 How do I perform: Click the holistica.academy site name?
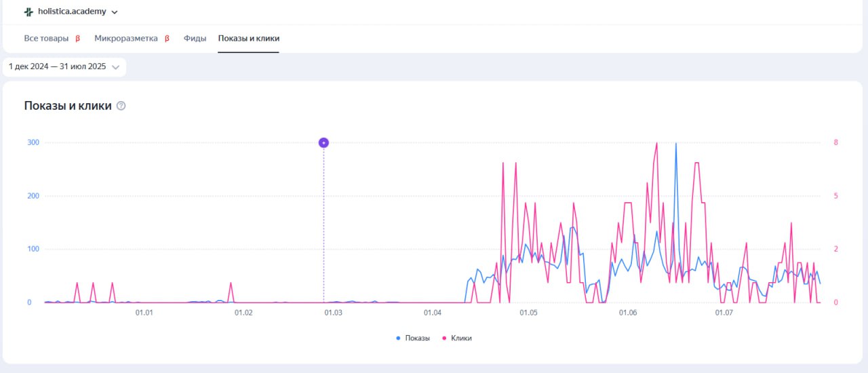[72, 12]
